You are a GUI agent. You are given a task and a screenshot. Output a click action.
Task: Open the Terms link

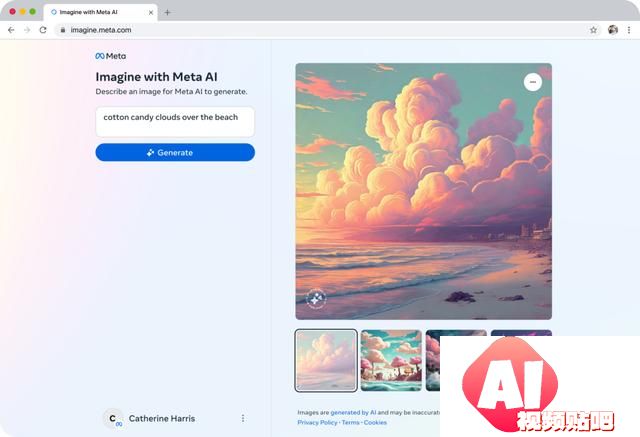point(351,422)
